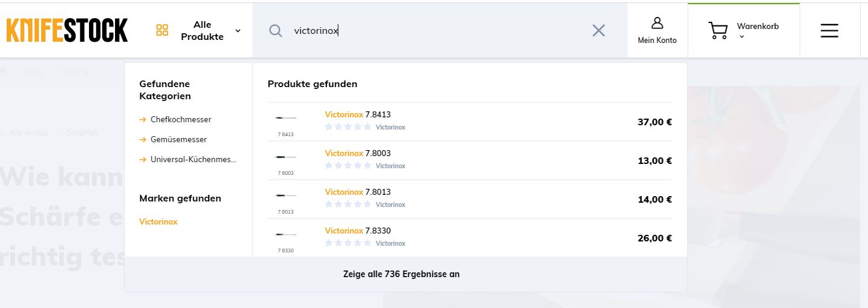Image resolution: width=868 pixels, height=308 pixels.
Task: Click the magnifying glass search icon
Action: [275, 31]
